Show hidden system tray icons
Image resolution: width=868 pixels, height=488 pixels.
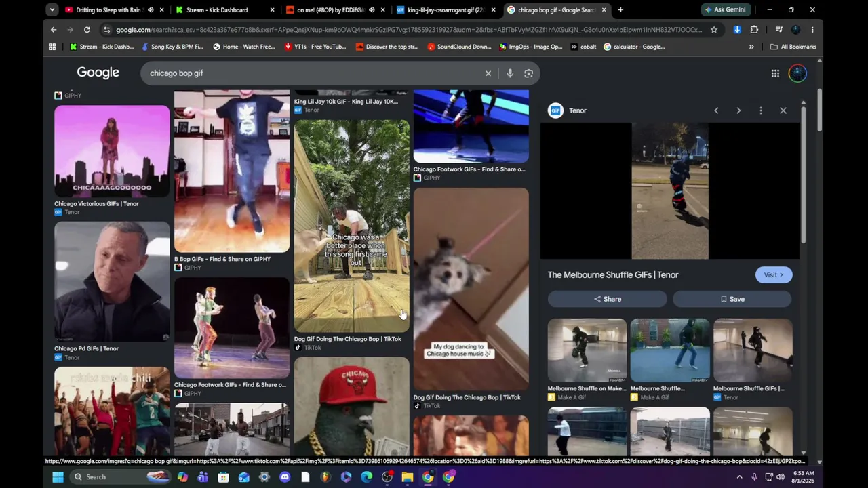click(739, 477)
